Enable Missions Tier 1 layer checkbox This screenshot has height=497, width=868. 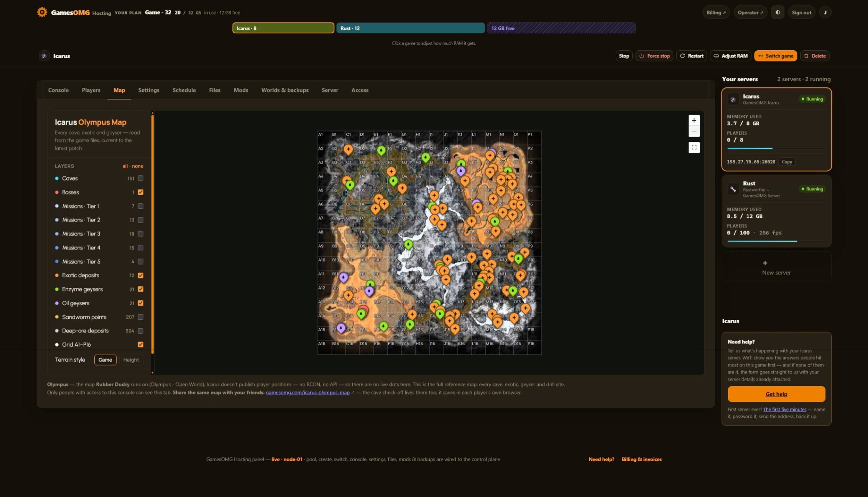point(141,206)
